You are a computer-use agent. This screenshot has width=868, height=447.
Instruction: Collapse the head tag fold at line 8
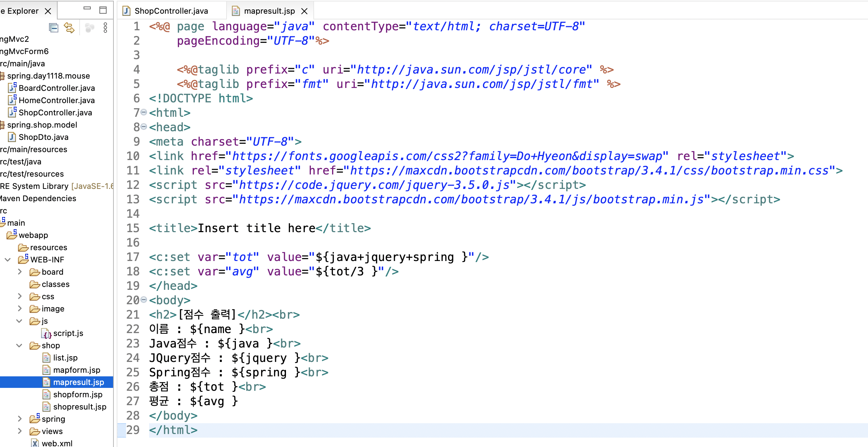pos(144,127)
